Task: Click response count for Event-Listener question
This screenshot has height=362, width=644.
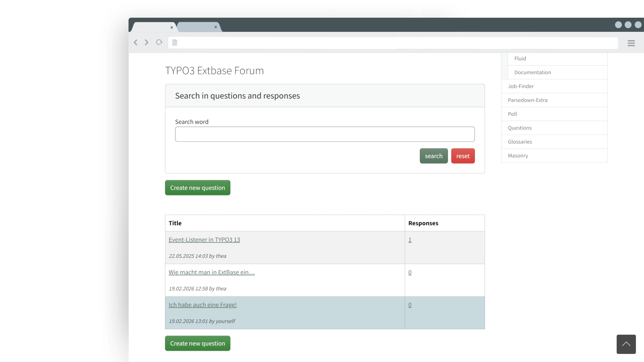Action: tap(410, 240)
